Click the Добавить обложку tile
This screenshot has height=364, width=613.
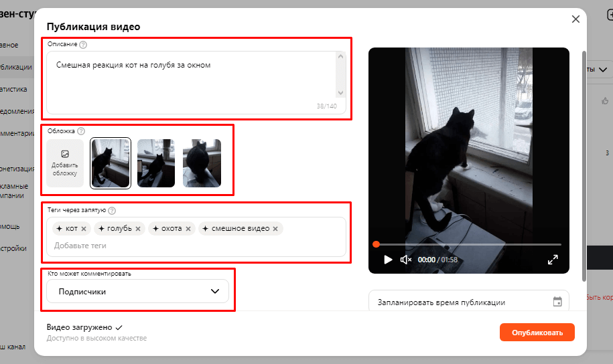pos(65,163)
